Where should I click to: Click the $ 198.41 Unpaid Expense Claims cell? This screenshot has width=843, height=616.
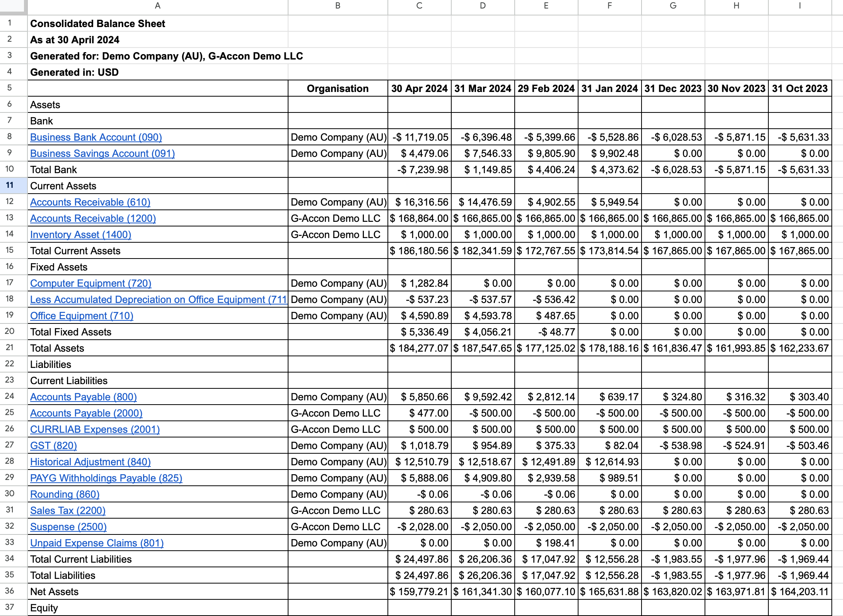coord(546,543)
